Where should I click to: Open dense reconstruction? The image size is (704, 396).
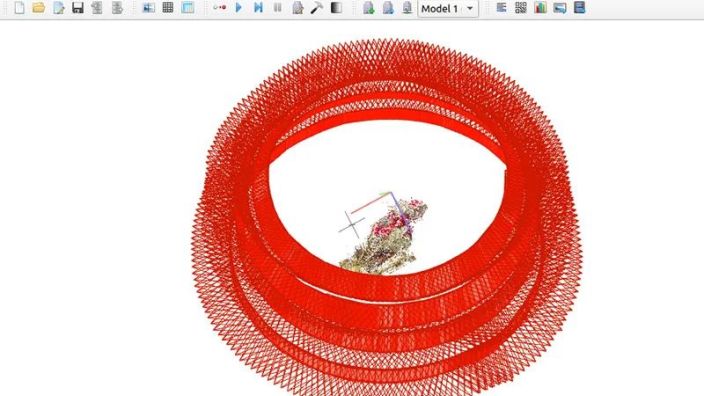[x=336, y=8]
